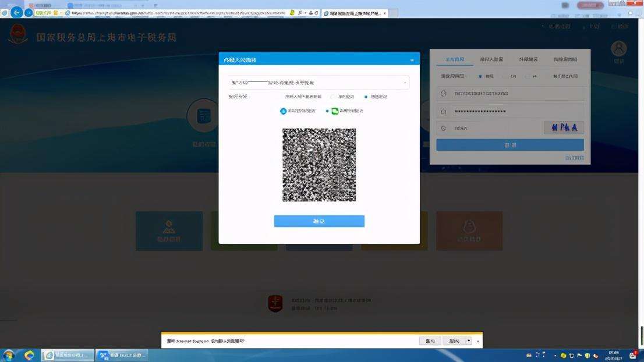The width and height of the screenshot is (644, 362).
Task: Select the first login type radio in login panel
Action: click(480, 76)
